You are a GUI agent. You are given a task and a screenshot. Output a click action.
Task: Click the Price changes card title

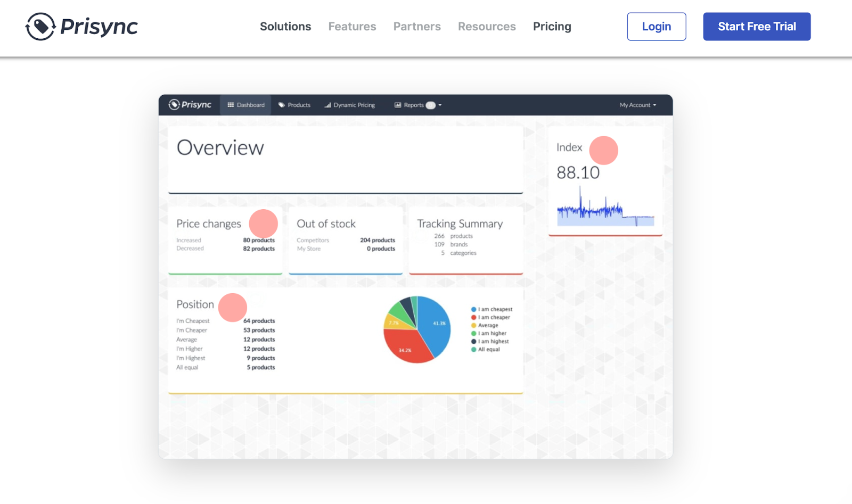click(x=209, y=224)
